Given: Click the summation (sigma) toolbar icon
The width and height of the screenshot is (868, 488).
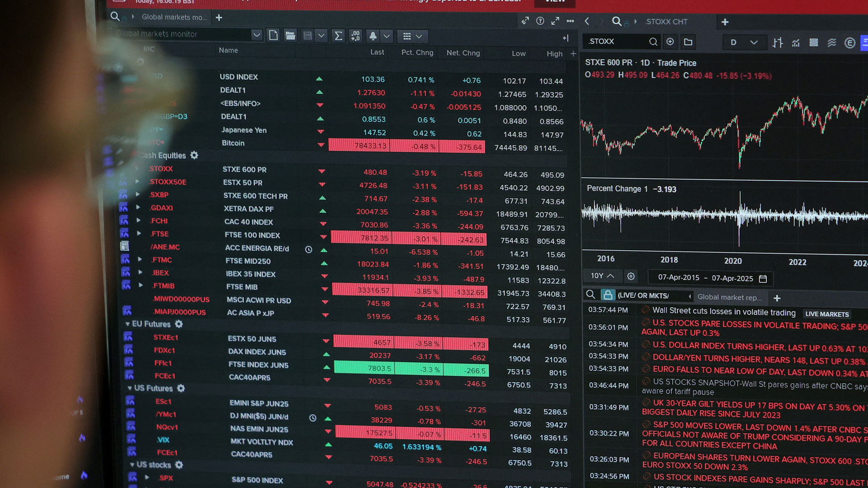Looking at the screenshot, I should pyautogui.click(x=338, y=36).
